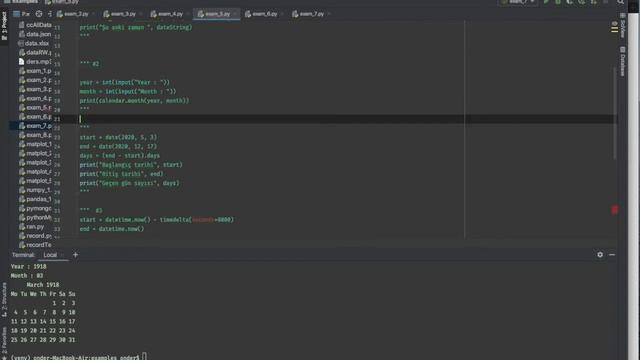Viewport: 640px width, 360px height.
Task: Start debugging with the bug icon
Action: point(558,2)
